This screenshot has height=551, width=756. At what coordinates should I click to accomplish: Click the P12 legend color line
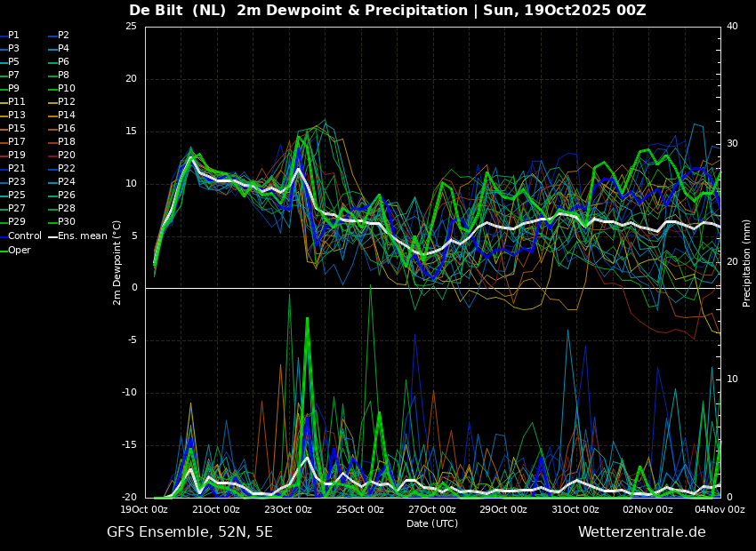(53, 102)
